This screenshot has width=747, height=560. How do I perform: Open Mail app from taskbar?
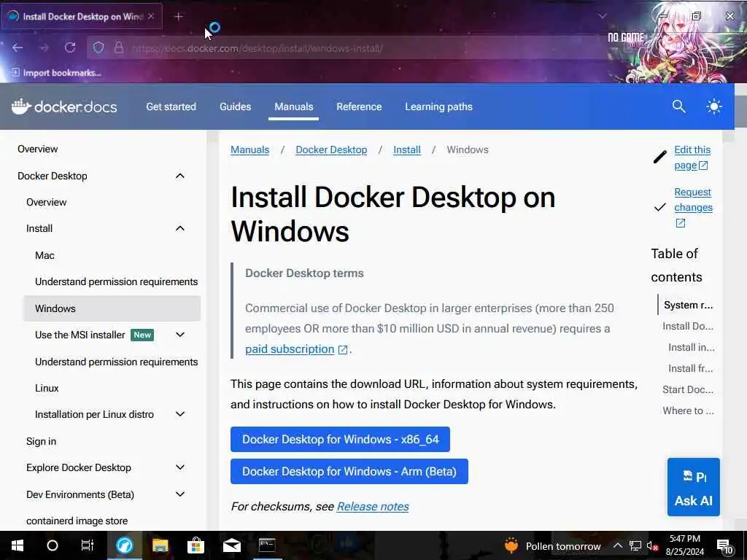[231, 545]
